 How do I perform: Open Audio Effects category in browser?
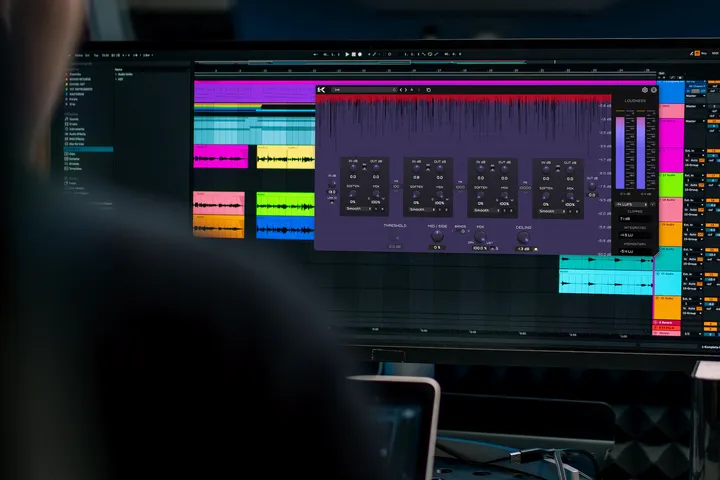click(75, 134)
